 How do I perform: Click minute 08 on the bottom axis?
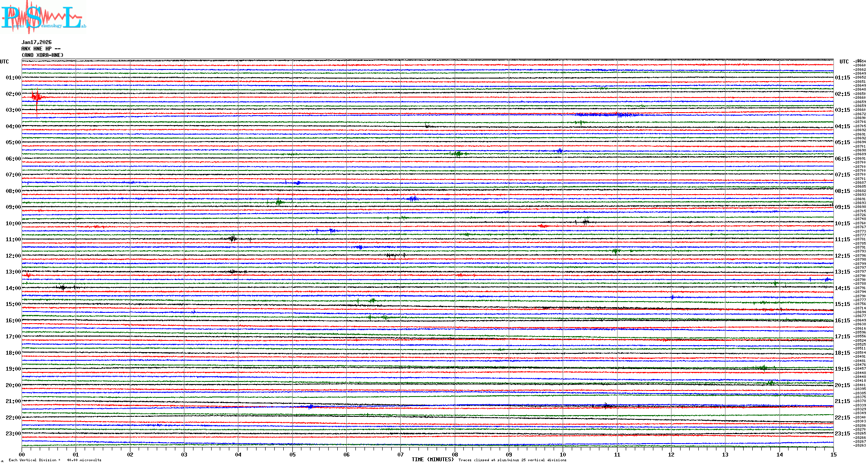[455, 454]
